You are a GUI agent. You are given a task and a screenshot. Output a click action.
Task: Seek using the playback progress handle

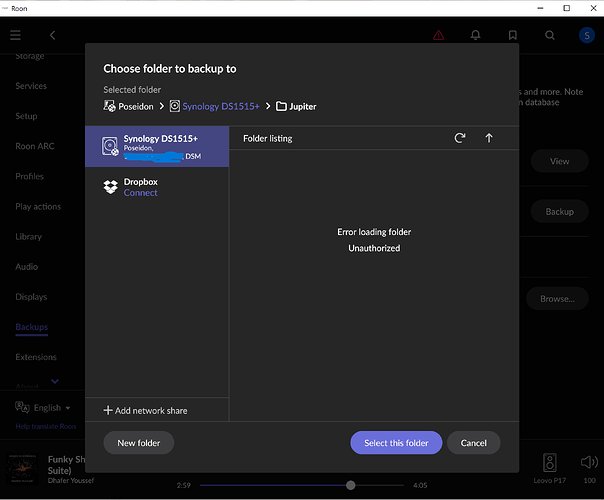coord(351,485)
